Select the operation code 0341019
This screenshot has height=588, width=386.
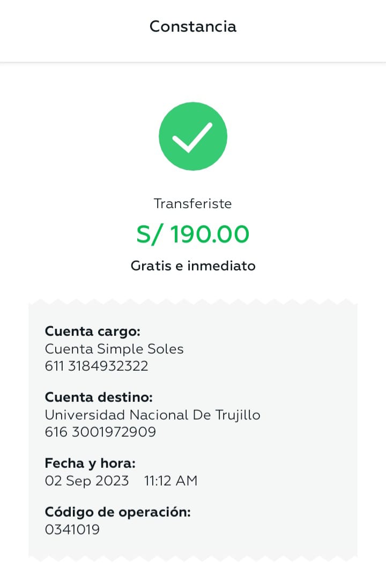pos(72,530)
